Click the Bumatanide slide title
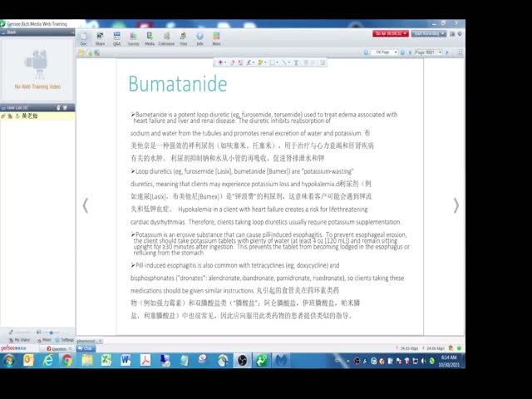Screen dimensions: 532x399 [177, 83]
